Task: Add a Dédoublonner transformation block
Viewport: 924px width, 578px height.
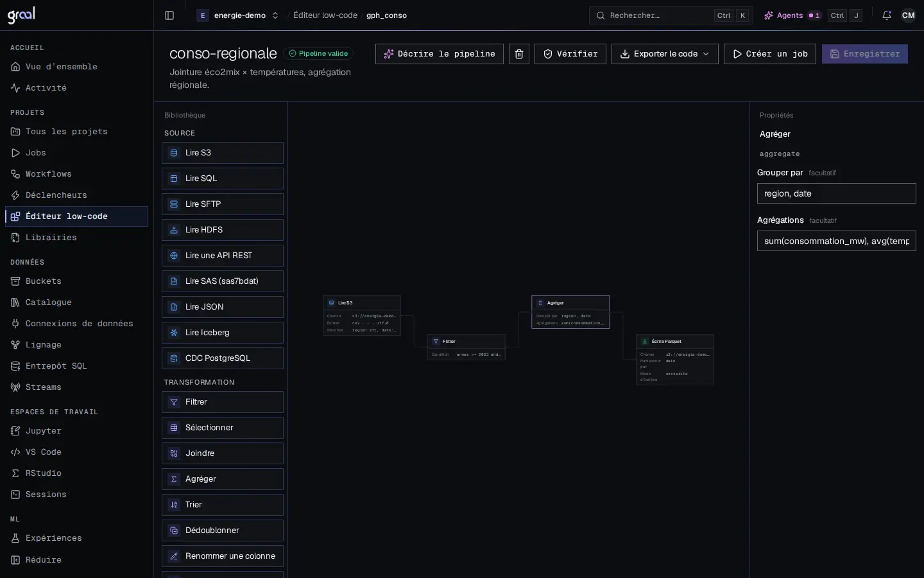Action: point(223,530)
